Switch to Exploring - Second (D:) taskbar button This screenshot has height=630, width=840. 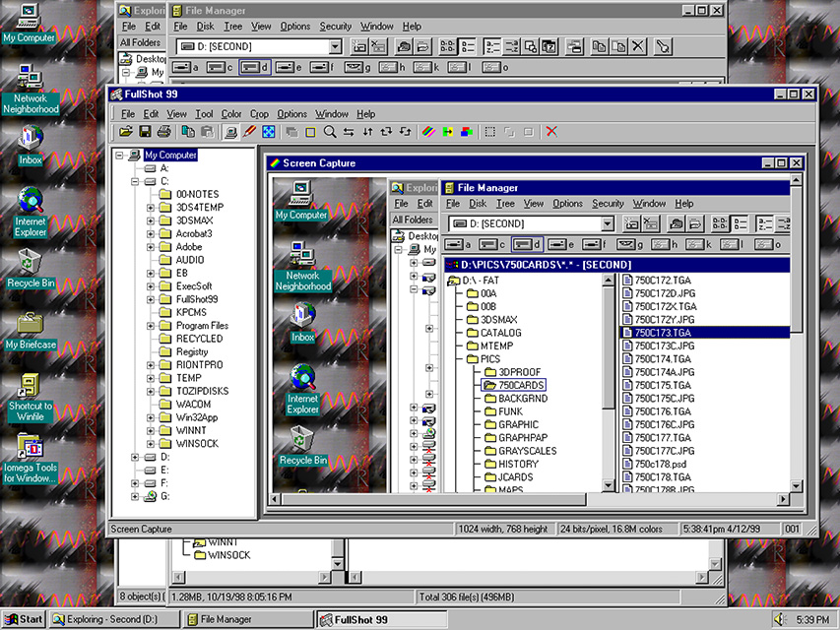coord(114,619)
